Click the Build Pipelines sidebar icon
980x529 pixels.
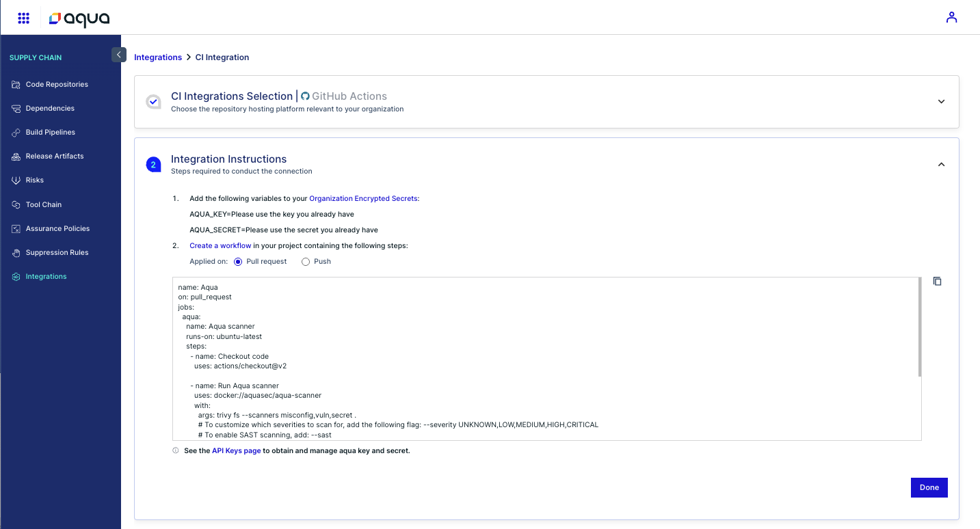pyautogui.click(x=16, y=133)
